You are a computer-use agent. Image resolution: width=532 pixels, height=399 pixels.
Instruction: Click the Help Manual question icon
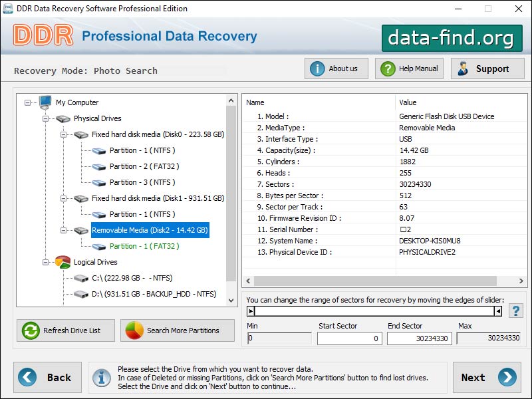coord(390,68)
